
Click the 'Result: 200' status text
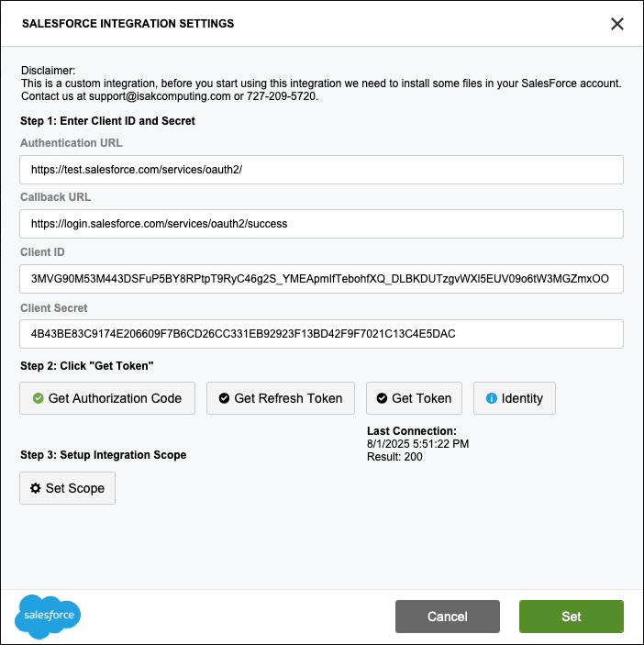[394, 457]
